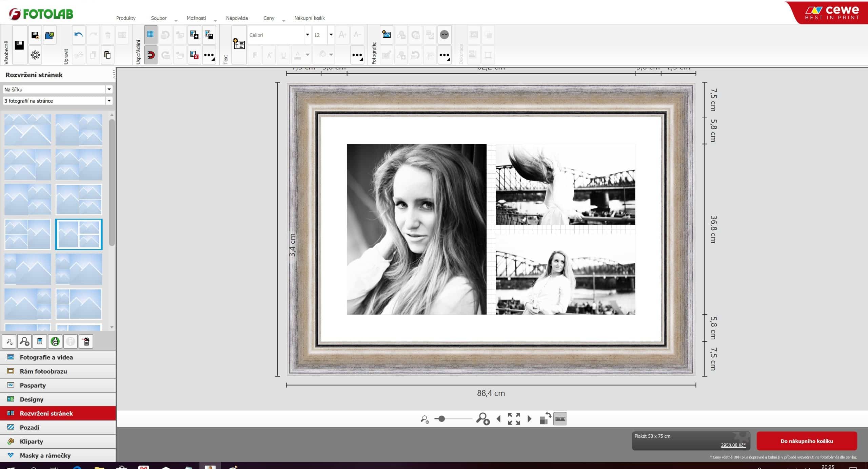This screenshot has height=469, width=868.
Task: Go to next page with right arrow
Action: [x=529, y=419]
